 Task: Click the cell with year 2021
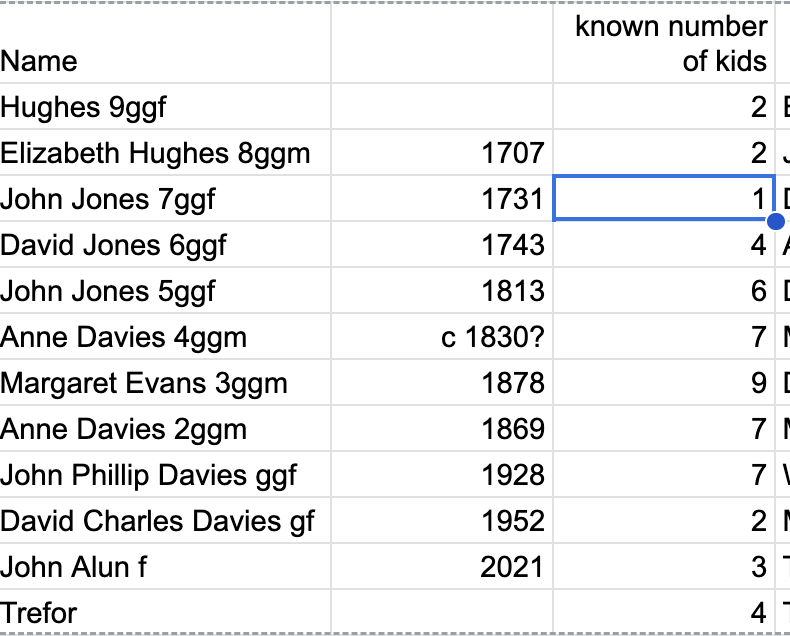pyautogui.click(x=441, y=567)
